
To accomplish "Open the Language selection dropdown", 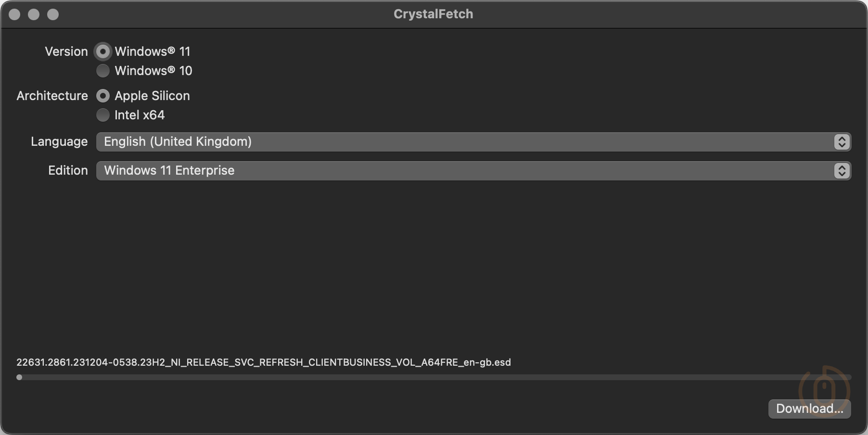I will tap(433, 141).
